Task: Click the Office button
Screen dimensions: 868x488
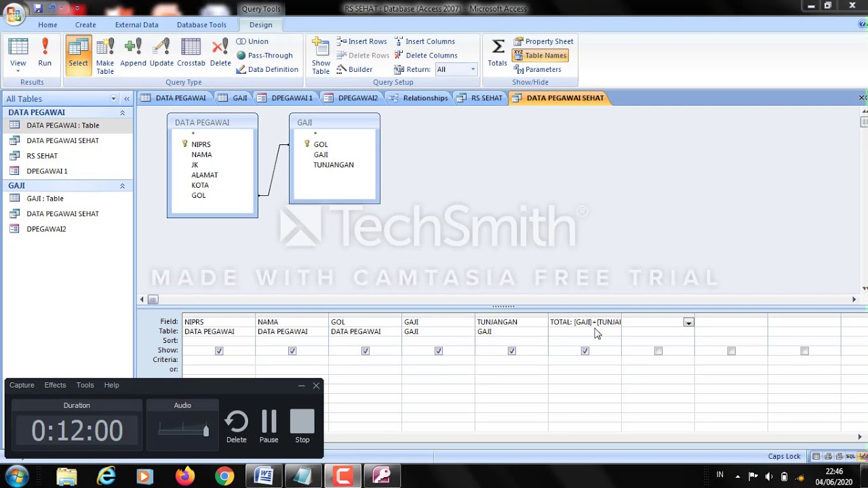Action: coord(14,13)
